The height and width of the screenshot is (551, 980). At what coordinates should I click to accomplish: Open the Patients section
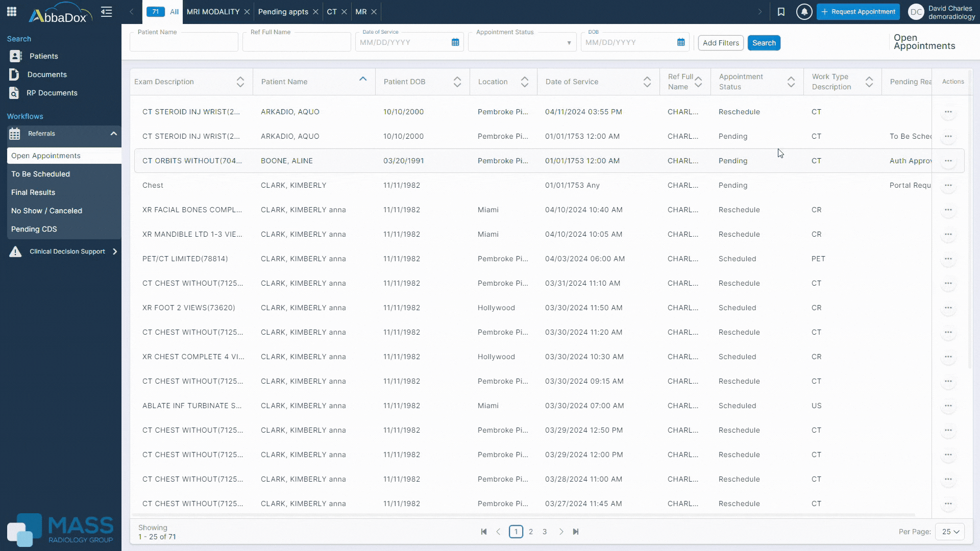pyautogui.click(x=44, y=56)
